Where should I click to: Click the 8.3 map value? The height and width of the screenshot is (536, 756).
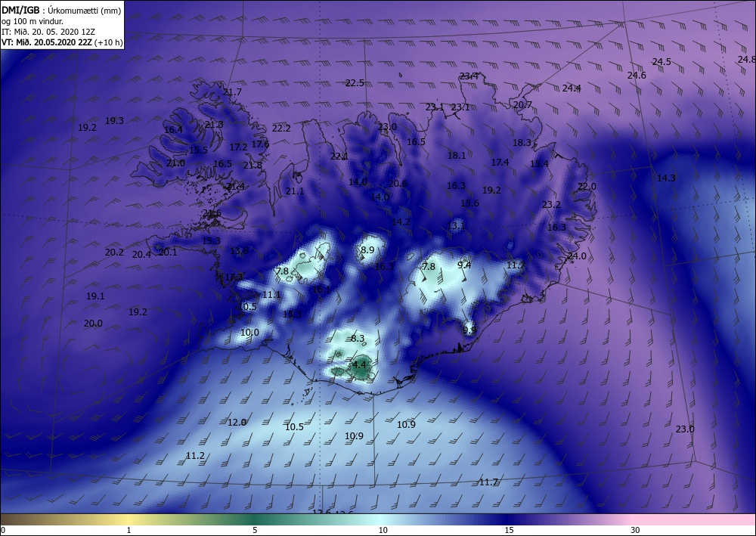coord(358,339)
